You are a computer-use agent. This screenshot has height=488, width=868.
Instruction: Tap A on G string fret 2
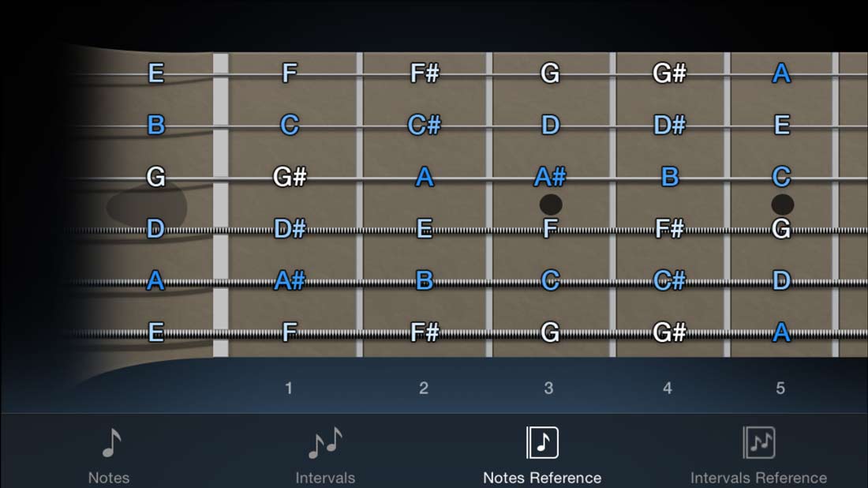(x=425, y=177)
